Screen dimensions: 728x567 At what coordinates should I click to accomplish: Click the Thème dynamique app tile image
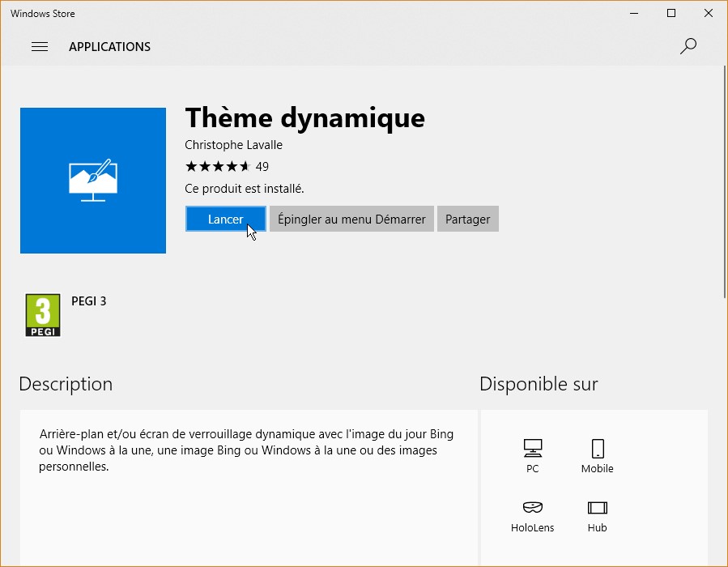93,181
